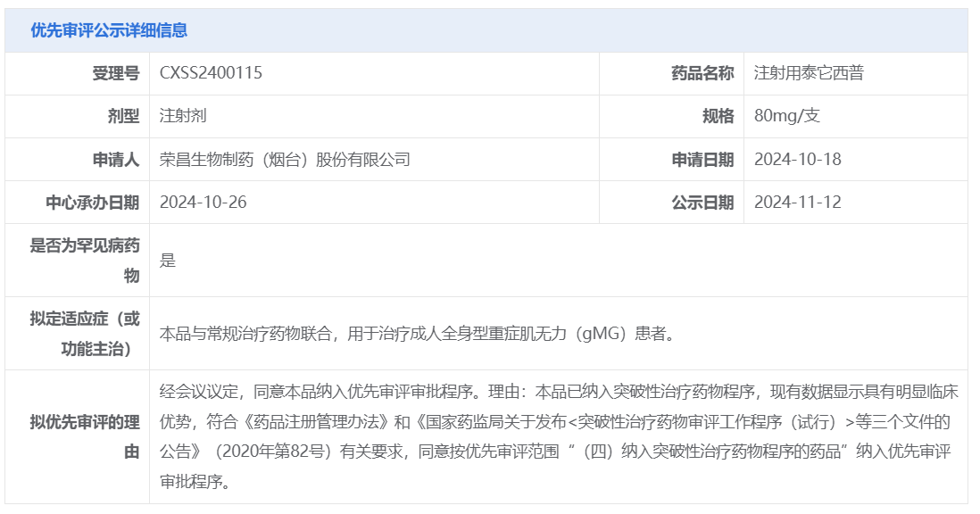Click the 是否为罕见病药物 label

[85, 261]
